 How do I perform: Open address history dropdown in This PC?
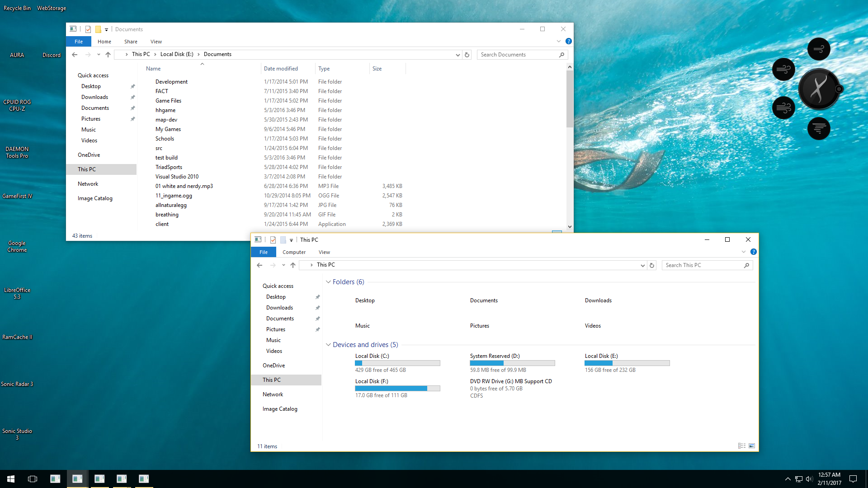point(642,265)
